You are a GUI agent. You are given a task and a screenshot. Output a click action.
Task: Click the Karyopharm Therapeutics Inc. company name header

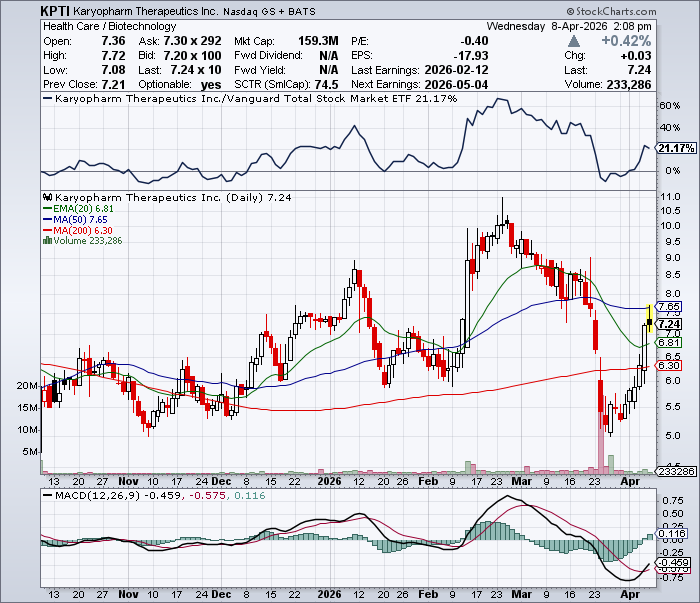pyautogui.click(x=146, y=11)
